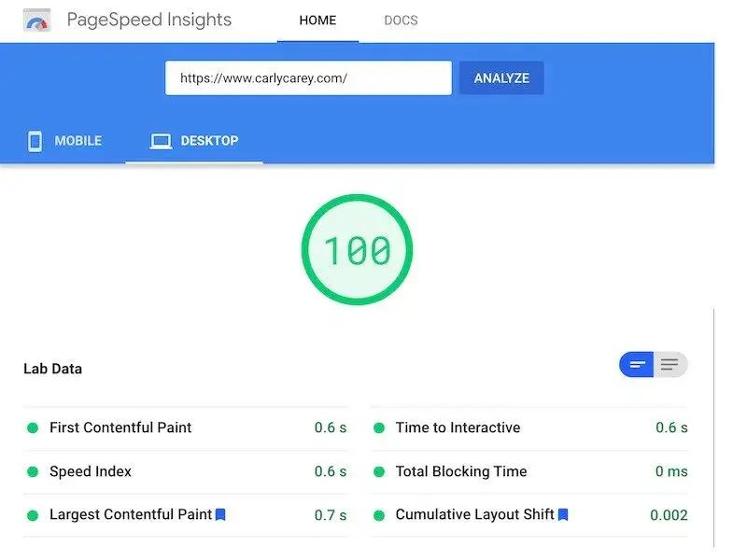Viewport: 747px width, 560px height.
Task: Click the mobile phone icon
Action: (x=35, y=141)
